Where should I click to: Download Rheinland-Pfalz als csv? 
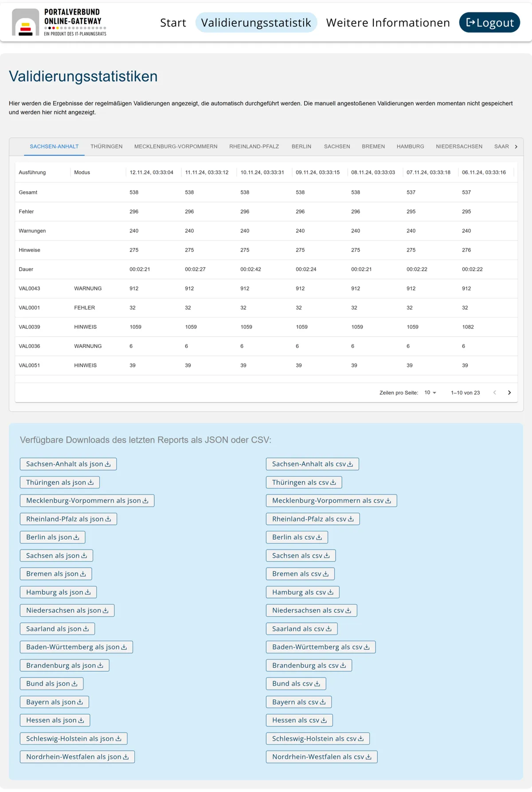(x=313, y=519)
